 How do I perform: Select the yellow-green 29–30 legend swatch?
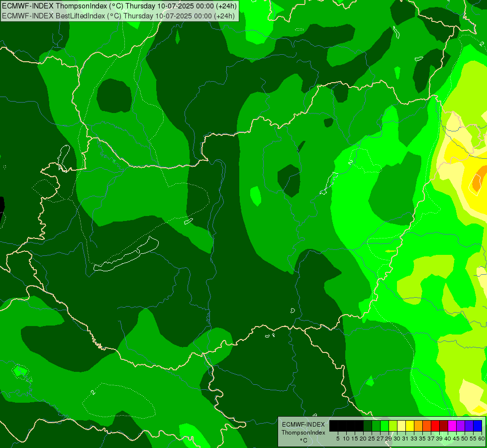coord(393,426)
